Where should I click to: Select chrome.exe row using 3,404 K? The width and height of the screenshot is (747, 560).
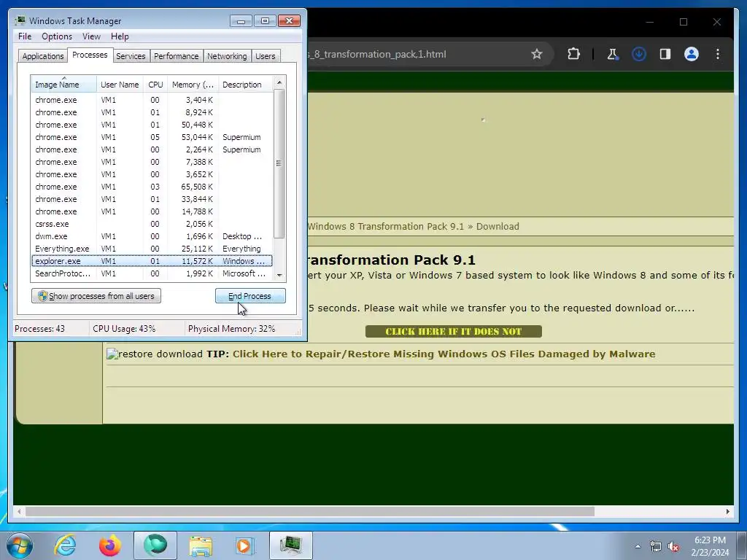tap(152, 100)
